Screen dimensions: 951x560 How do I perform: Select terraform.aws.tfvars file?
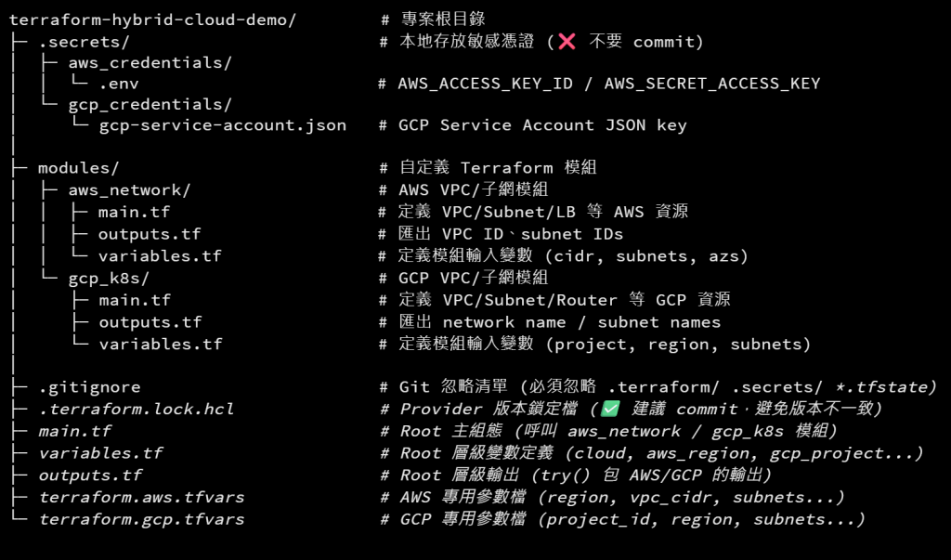point(141,497)
